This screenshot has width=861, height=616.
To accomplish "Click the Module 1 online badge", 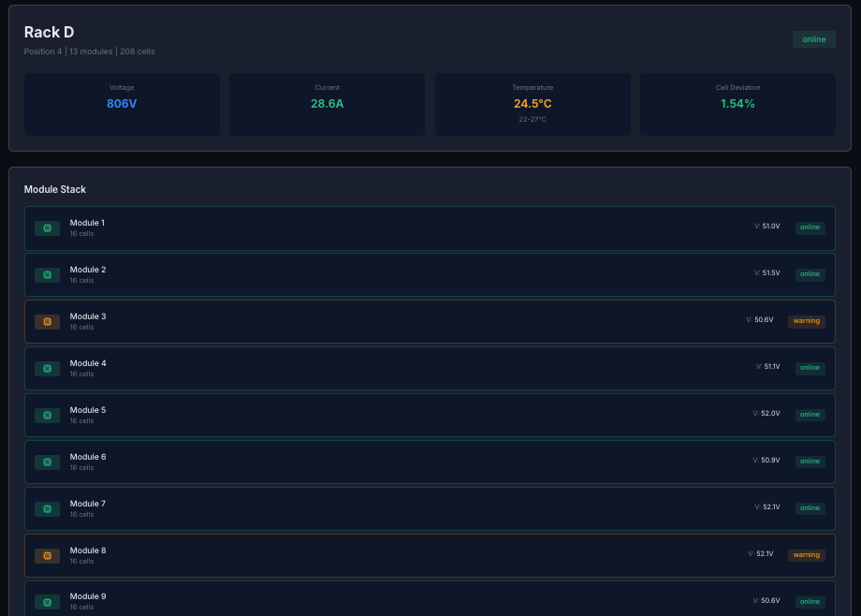I will (810, 227).
